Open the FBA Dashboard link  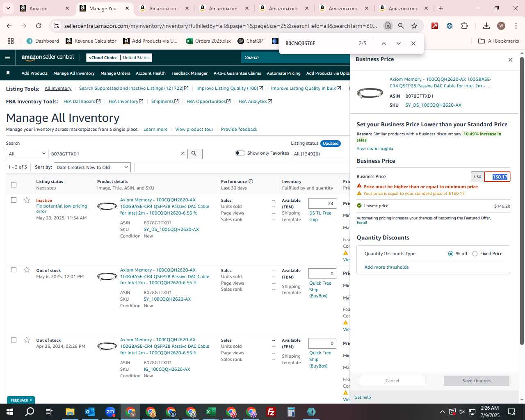(82, 101)
